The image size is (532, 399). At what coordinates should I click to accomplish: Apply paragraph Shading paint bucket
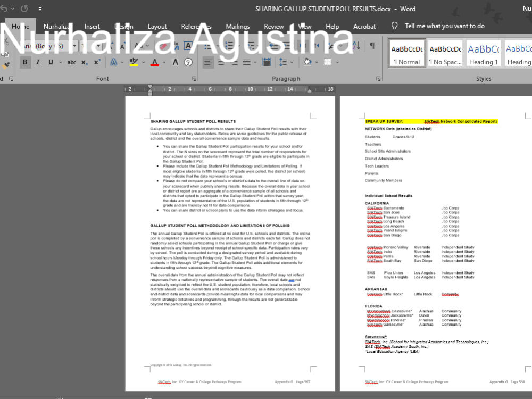tap(307, 62)
